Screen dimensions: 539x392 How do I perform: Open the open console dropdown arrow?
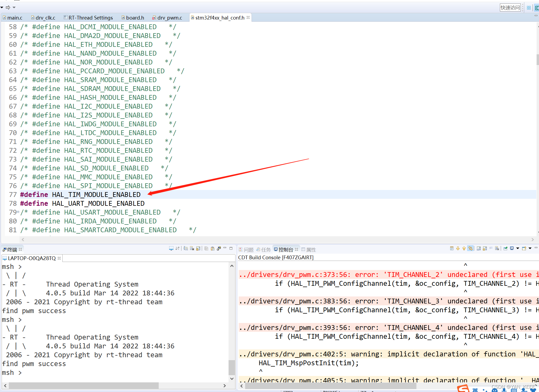530,248
